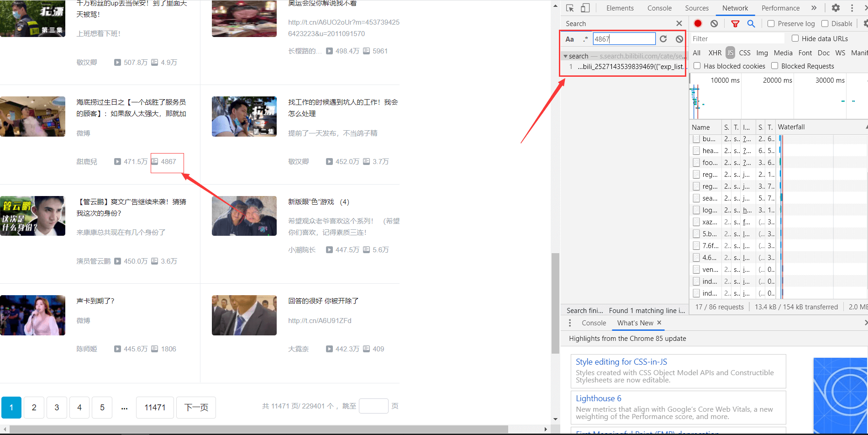Filter requests by CSS type
This screenshot has width=868, height=435.
tap(745, 53)
